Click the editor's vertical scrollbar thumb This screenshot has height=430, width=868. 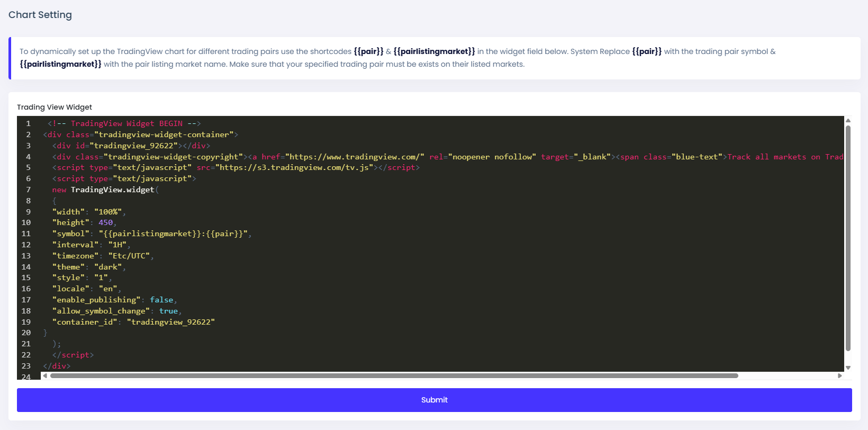click(848, 238)
